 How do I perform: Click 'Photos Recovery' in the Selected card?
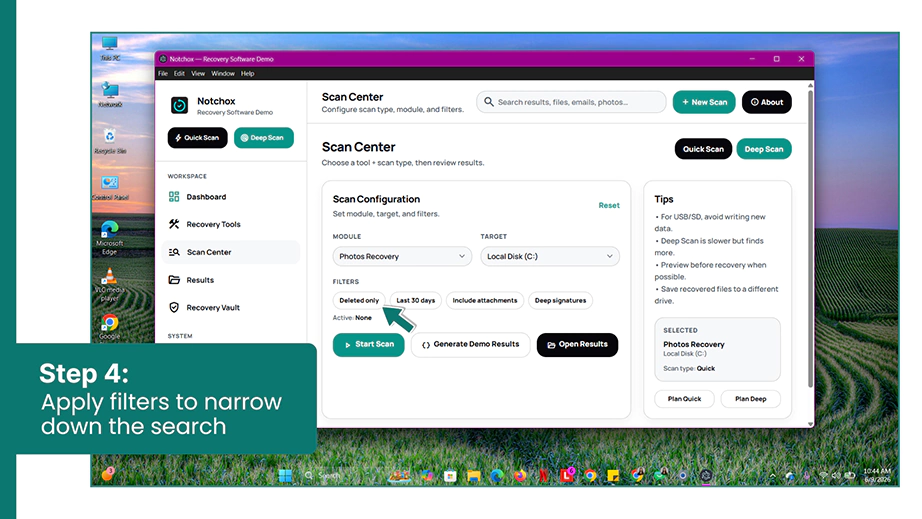coord(694,344)
